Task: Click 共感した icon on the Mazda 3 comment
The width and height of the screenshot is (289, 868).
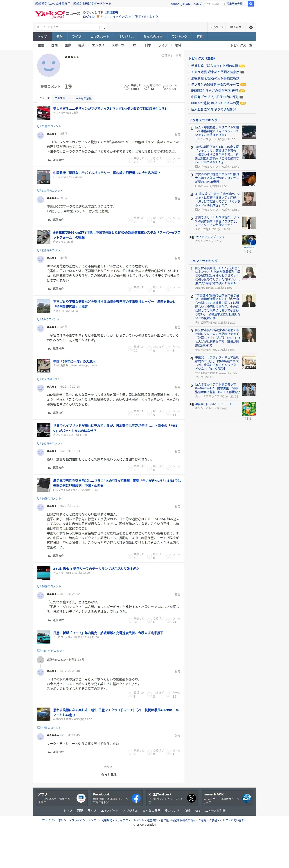Action: (x=130, y=160)
